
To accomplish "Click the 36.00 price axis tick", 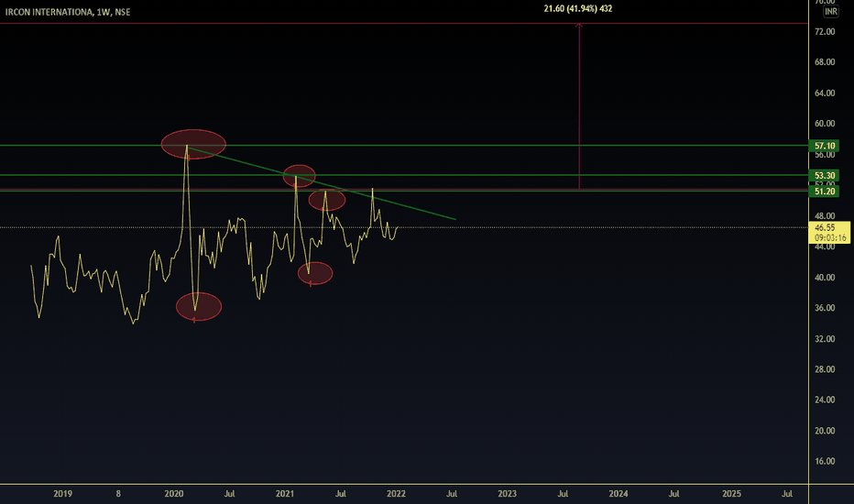I will [825, 308].
